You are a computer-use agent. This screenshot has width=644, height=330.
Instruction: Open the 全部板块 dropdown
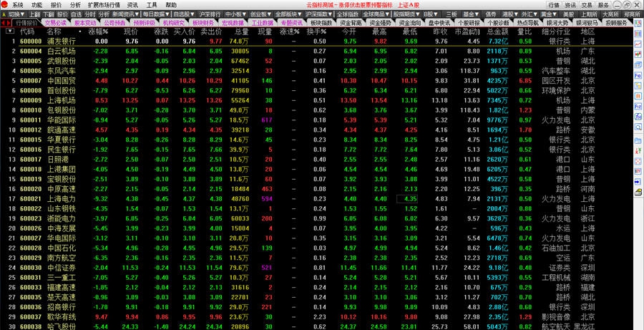(x=288, y=14)
